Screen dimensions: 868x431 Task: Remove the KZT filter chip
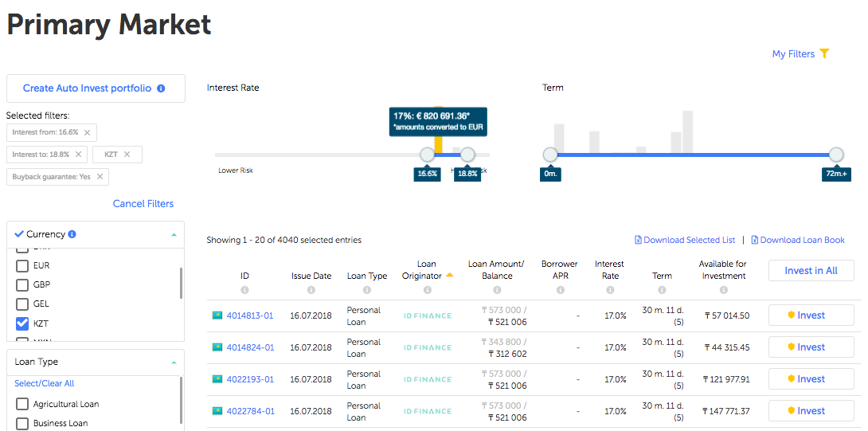coord(127,154)
